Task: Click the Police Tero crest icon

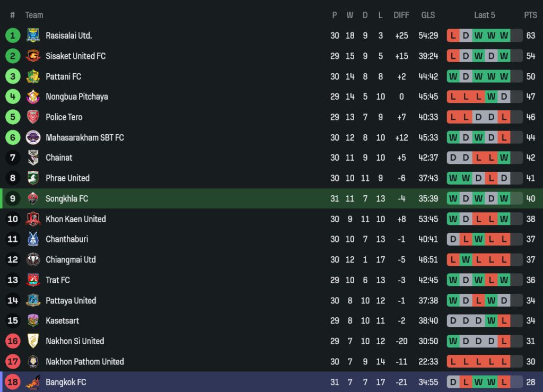Action: [x=33, y=117]
